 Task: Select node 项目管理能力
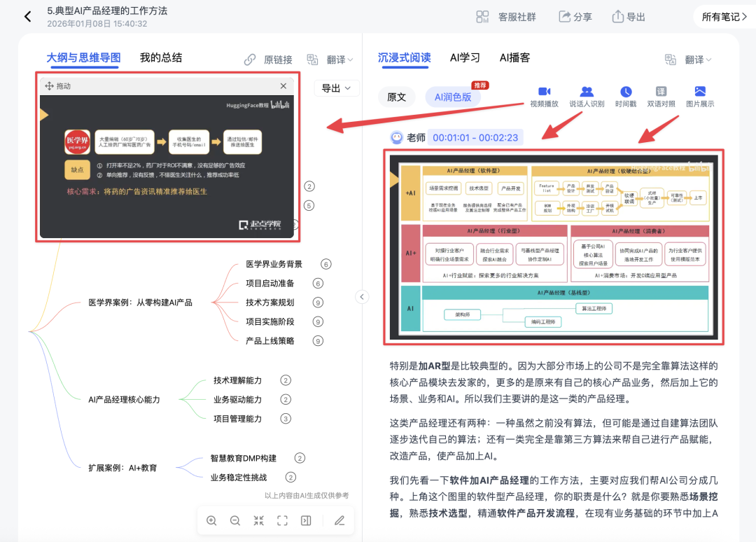[238, 419]
